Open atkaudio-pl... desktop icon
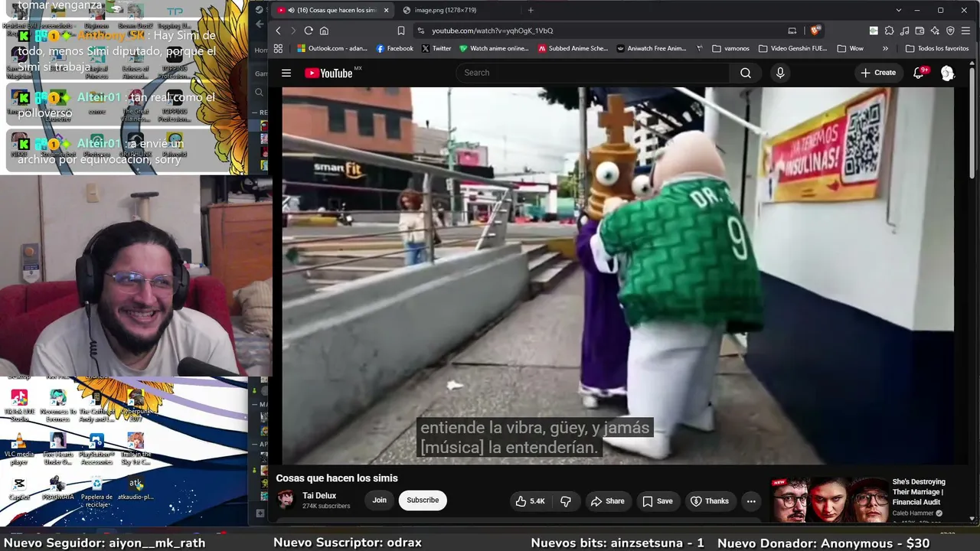Screen dimensions: 980x551 [x=136, y=488]
